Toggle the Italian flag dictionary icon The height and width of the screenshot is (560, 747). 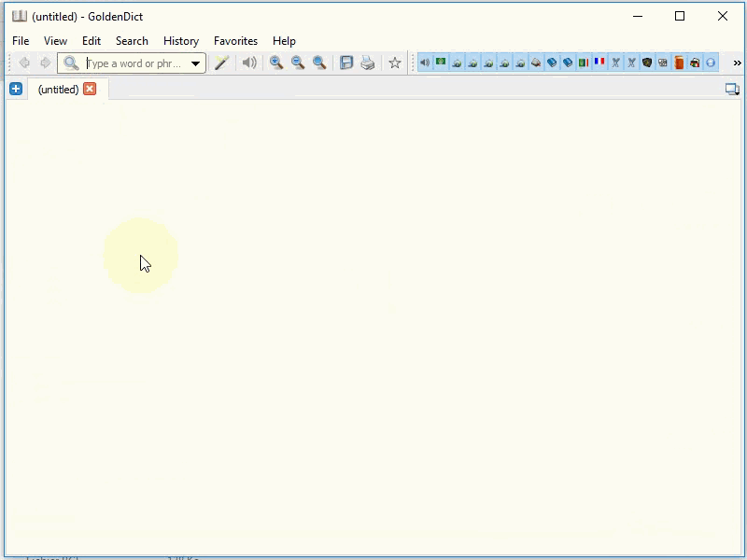pos(584,63)
